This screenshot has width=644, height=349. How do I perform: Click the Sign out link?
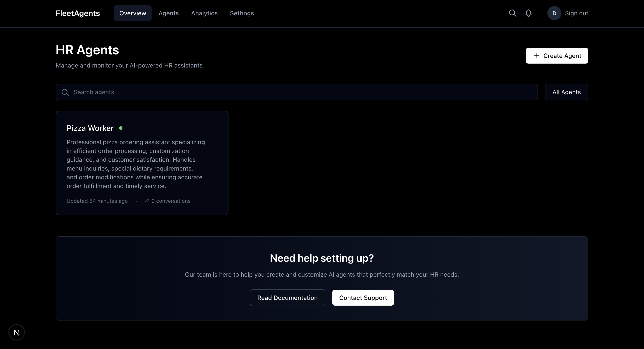[x=576, y=13]
